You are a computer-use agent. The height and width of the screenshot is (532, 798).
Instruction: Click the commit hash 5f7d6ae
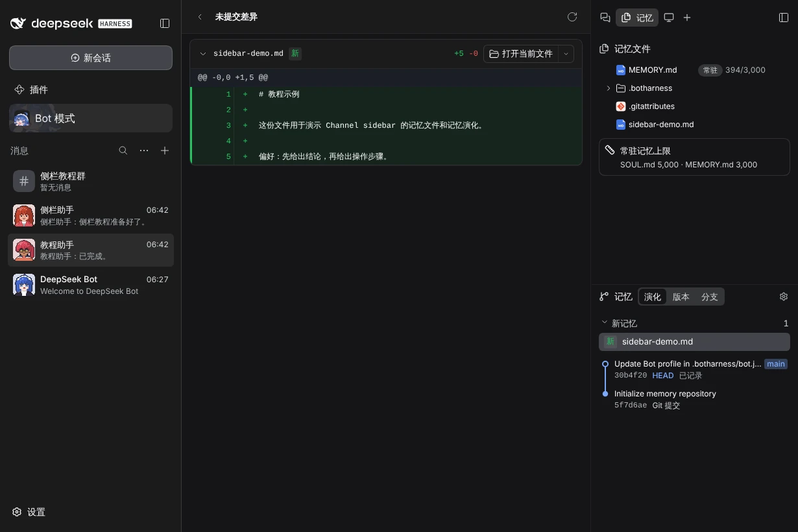pyautogui.click(x=631, y=405)
